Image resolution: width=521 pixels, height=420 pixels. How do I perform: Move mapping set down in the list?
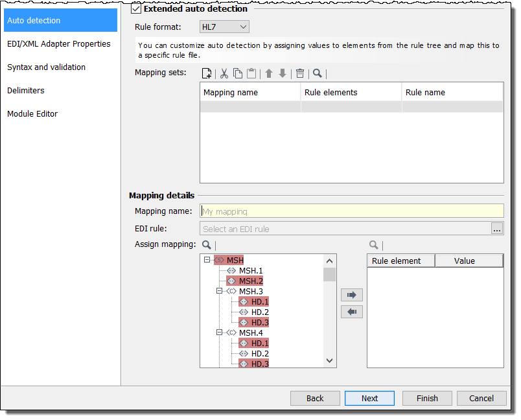[x=284, y=74]
